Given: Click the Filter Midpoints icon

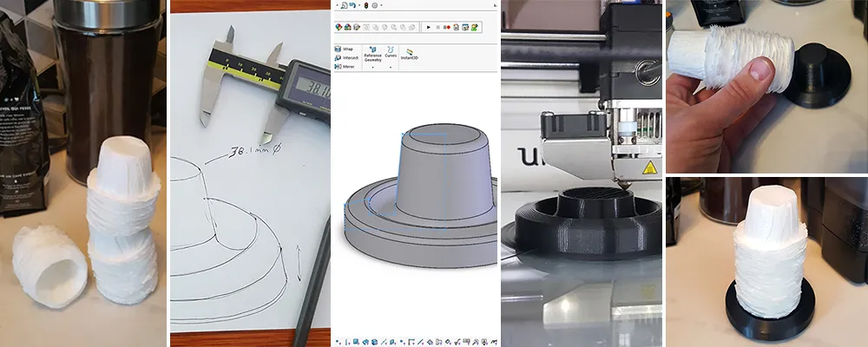Looking at the screenshot, I should pyautogui.click(x=430, y=342).
